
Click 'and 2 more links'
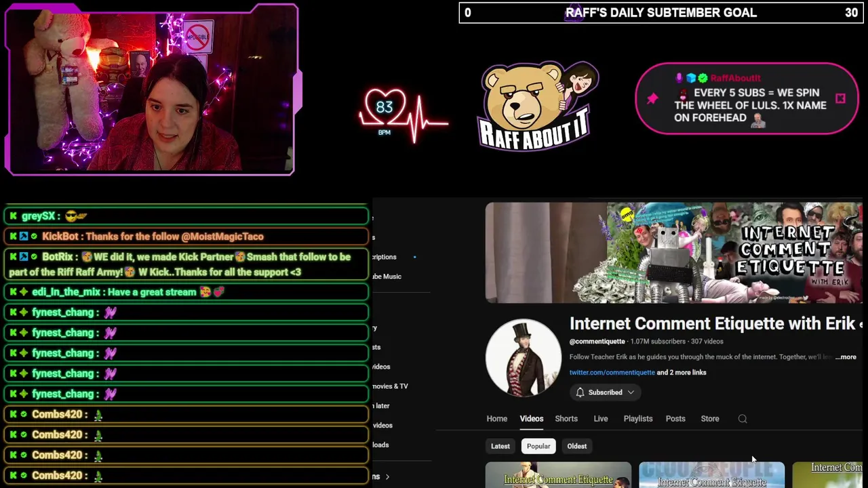[682, 372]
